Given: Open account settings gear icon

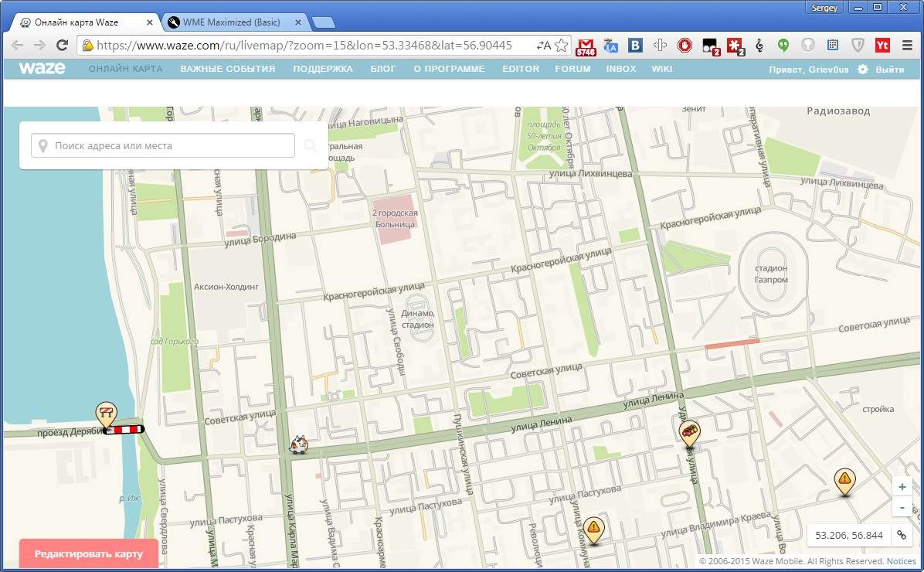Looking at the screenshot, I should tap(863, 69).
